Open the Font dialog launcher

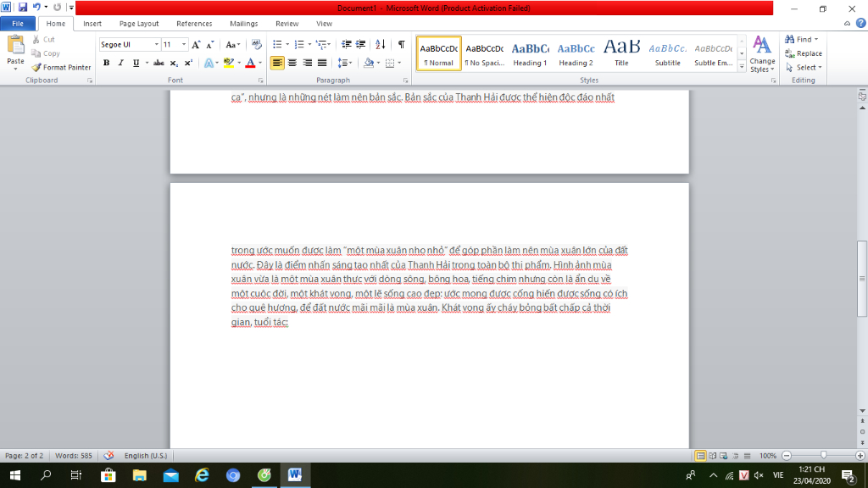(261, 80)
